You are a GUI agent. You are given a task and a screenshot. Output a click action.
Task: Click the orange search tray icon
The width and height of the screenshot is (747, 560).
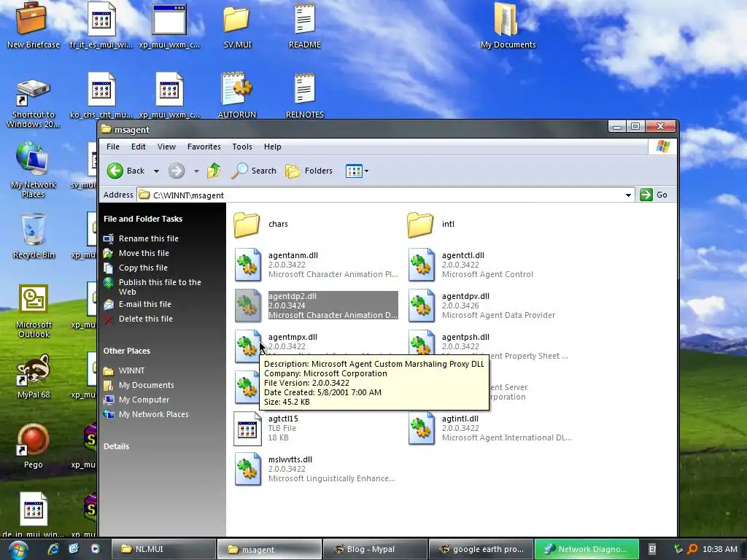click(693, 549)
